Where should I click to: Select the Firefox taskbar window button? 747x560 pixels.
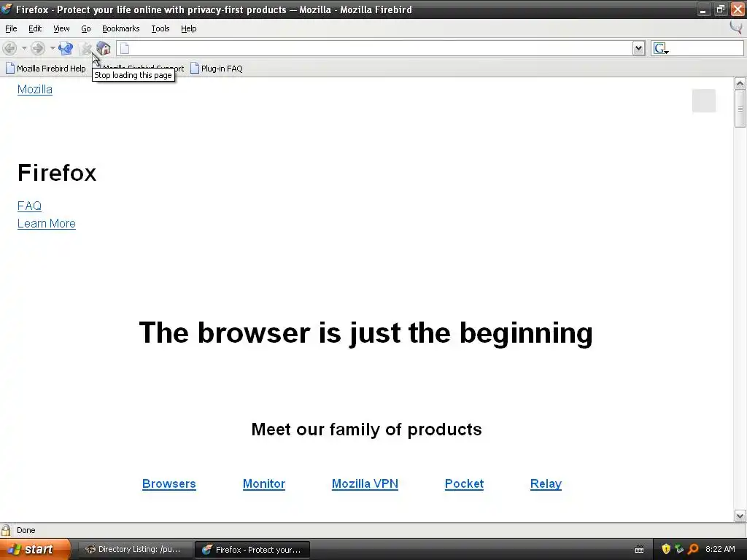click(253, 550)
